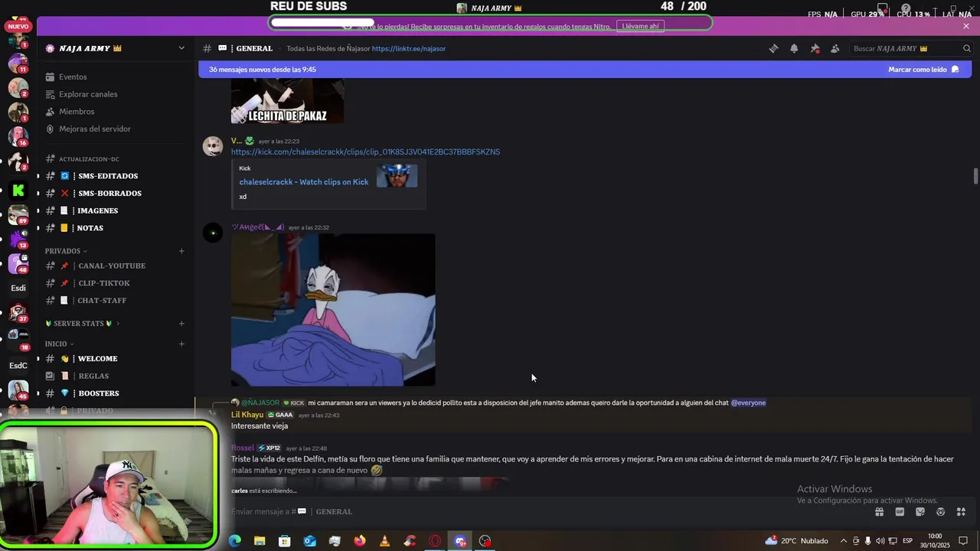
Task: Open the GIF picker icon
Action: tap(900, 512)
